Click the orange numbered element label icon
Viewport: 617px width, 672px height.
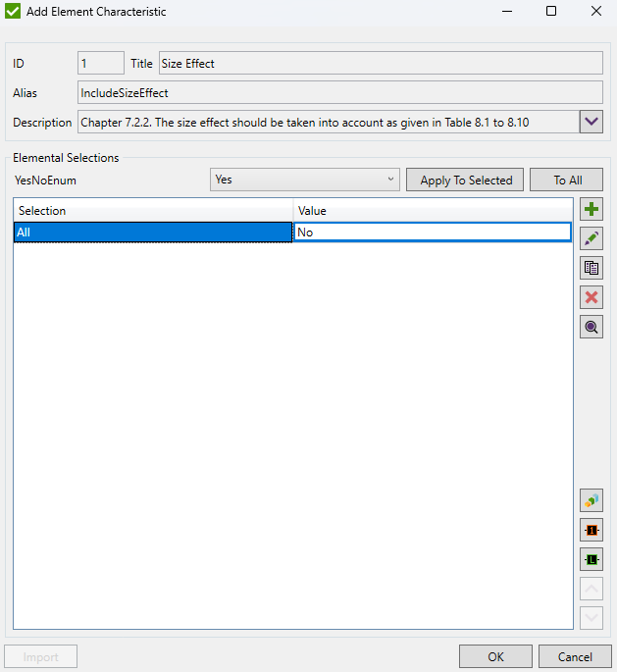tap(591, 530)
